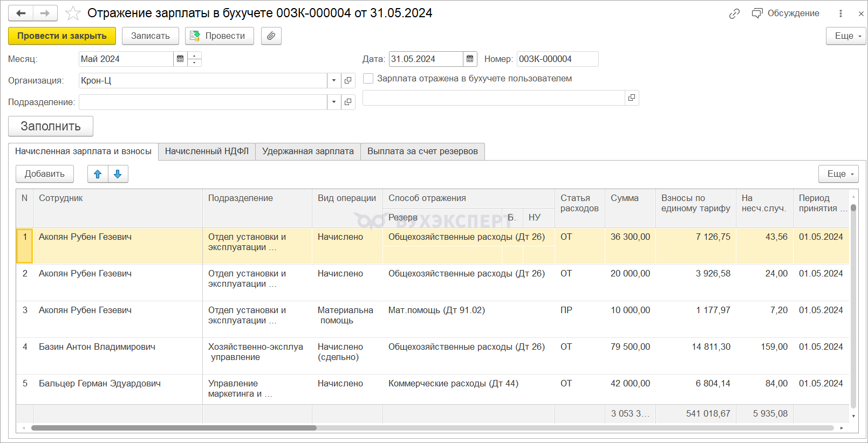Expand the Организация dropdown list
The width and height of the screenshot is (868, 443).
pyautogui.click(x=334, y=80)
